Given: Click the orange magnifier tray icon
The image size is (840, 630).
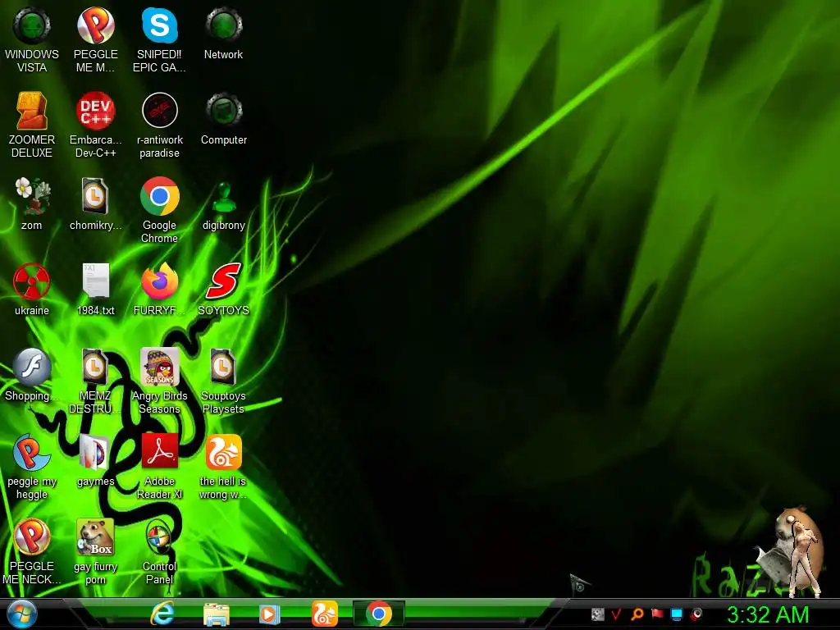Looking at the screenshot, I should (637, 614).
